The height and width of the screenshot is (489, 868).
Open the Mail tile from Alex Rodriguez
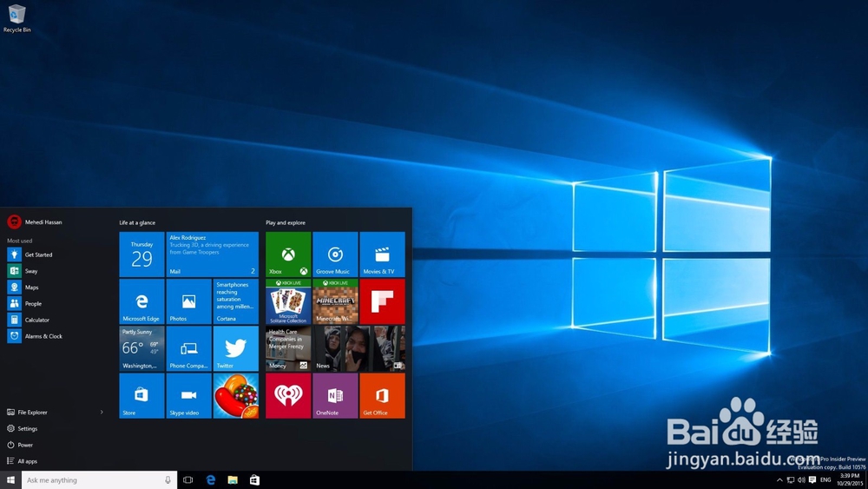pos(213,254)
